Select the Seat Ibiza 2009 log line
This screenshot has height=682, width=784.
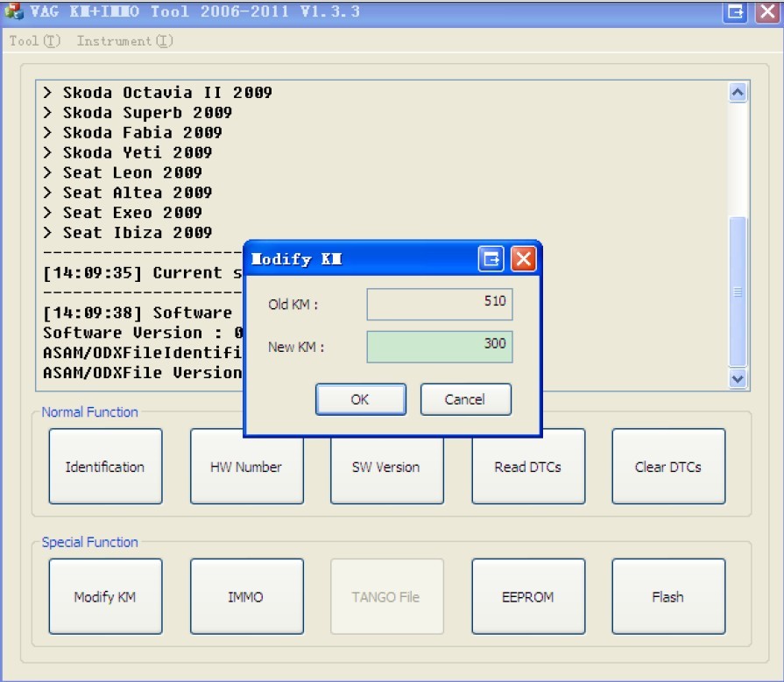click(128, 232)
